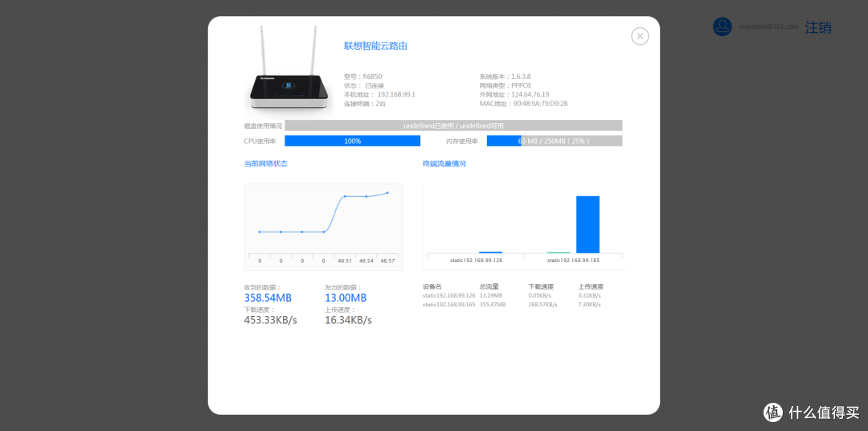
Task: Click the 设备名 column header
Action: (432, 286)
